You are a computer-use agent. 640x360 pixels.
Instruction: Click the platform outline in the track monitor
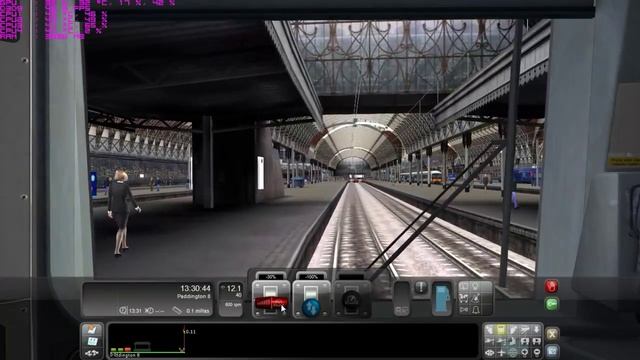142,347
